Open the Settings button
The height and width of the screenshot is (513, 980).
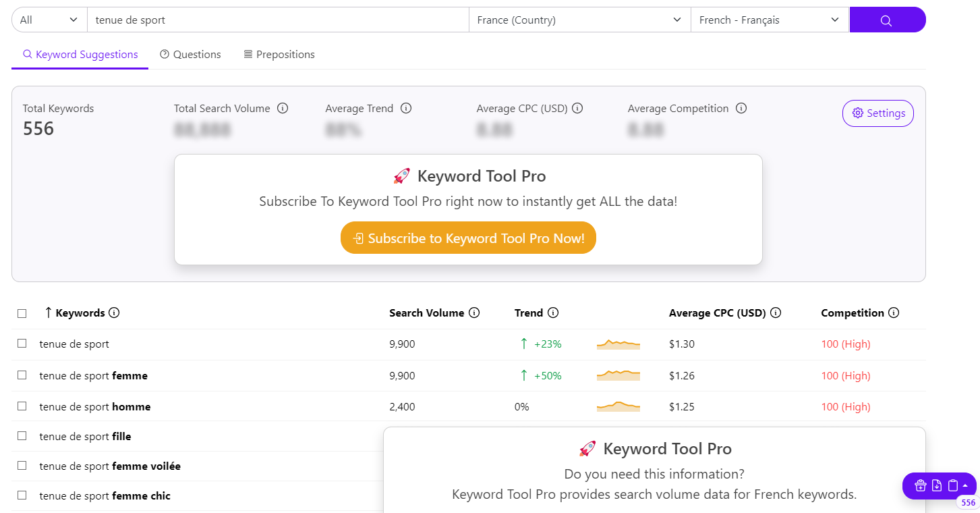pos(878,113)
